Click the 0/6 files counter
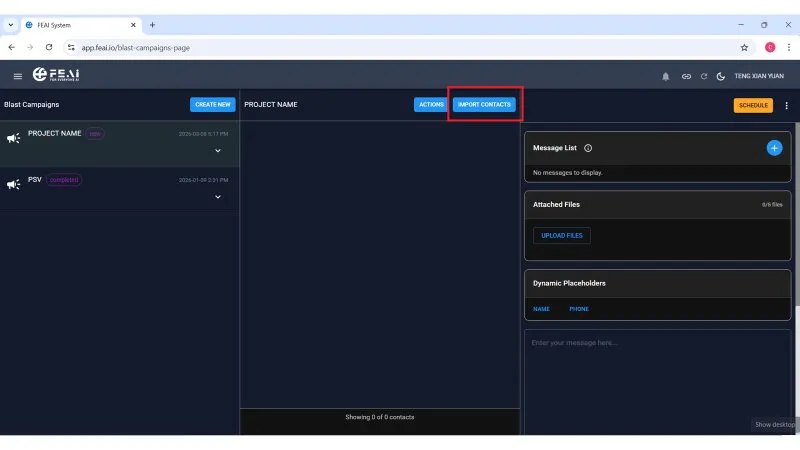Screen dimensions: 800x450 [772, 205]
